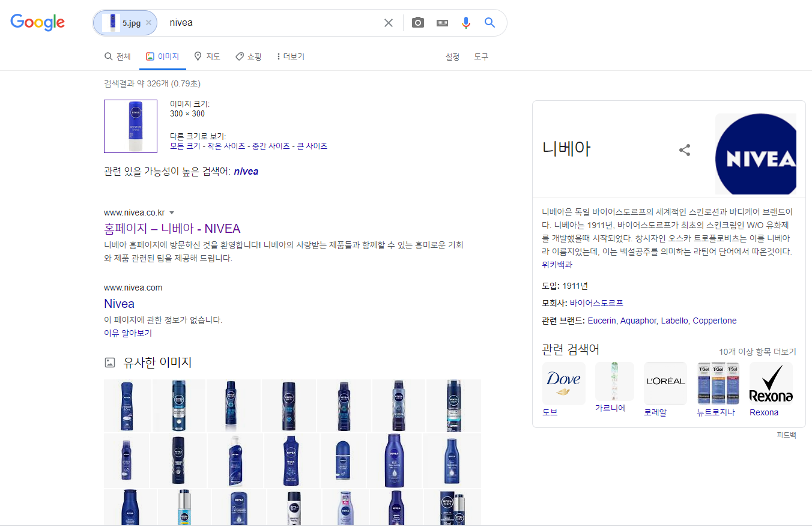Open the 도구 menu

pos(481,56)
